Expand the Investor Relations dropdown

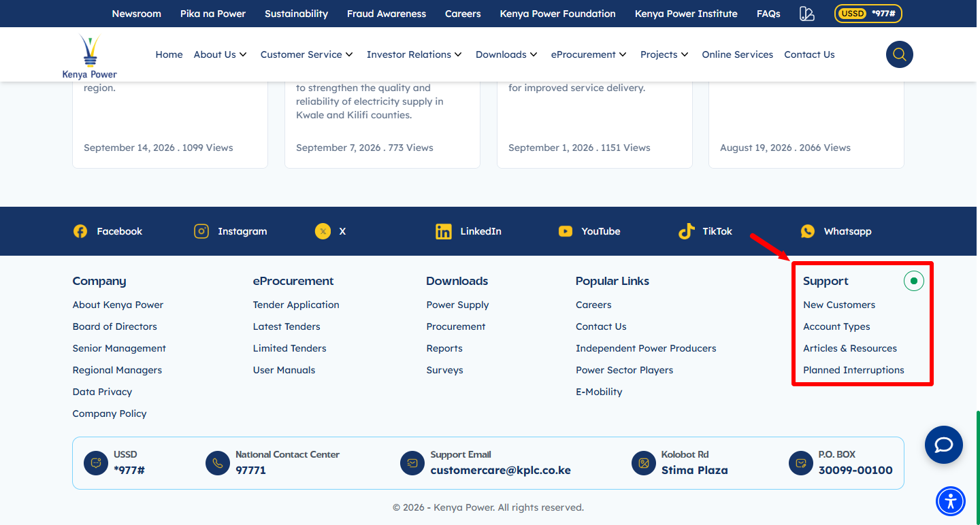[x=414, y=54]
